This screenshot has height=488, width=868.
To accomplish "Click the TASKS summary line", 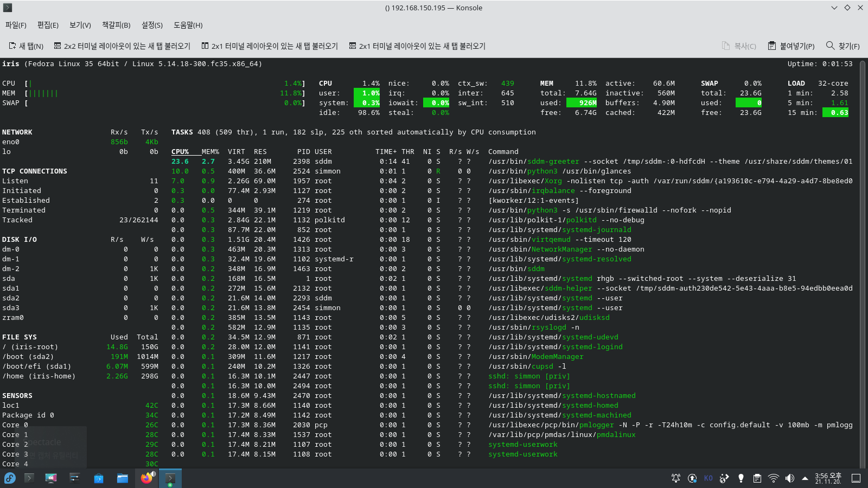I will [x=354, y=132].
